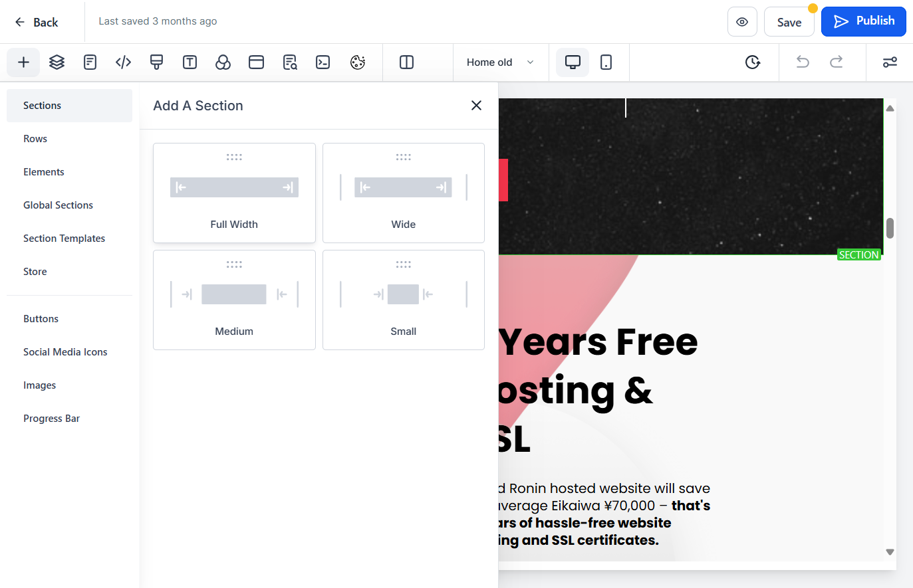Viewport: 913px width, 588px height.
Task: Open the Rows tab
Action: click(69, 139)
